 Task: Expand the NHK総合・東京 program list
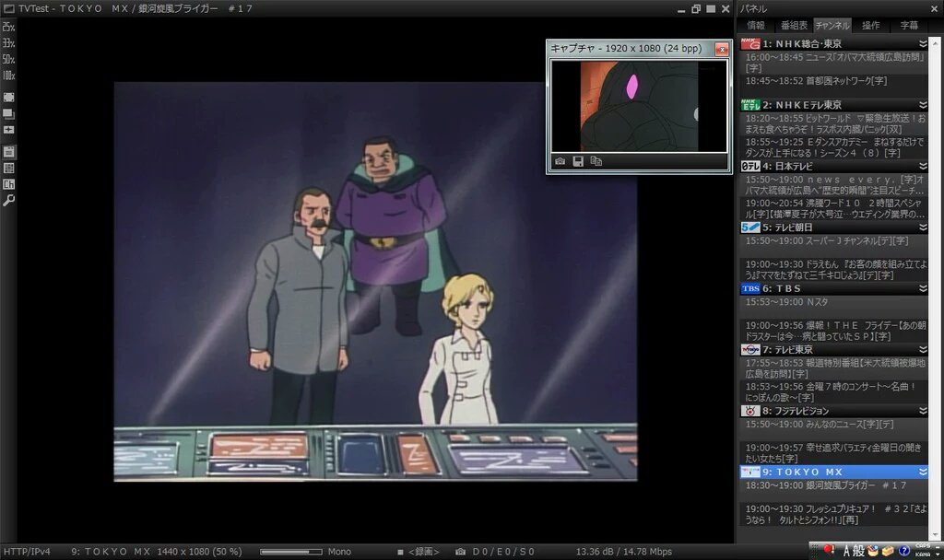(x=922, y=44)
